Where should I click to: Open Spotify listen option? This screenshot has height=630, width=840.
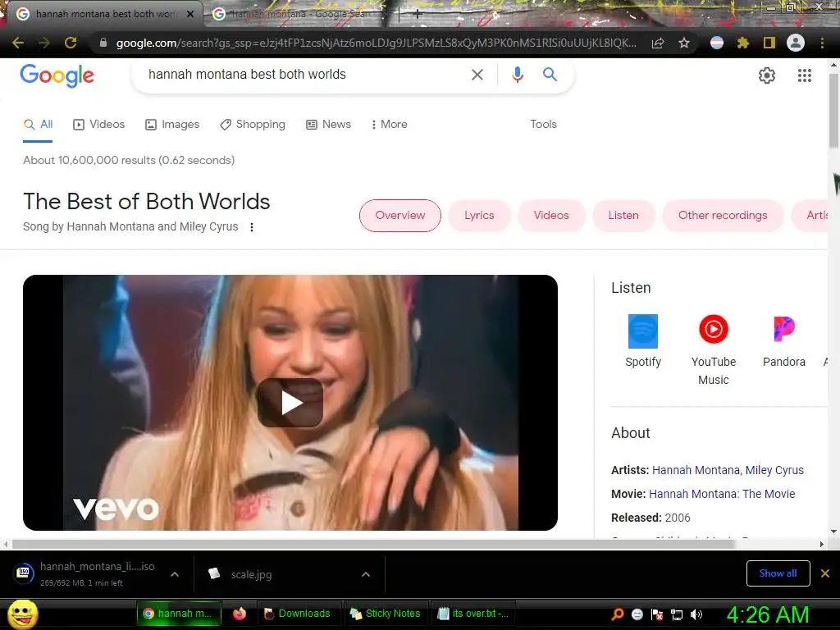(643, 341)
